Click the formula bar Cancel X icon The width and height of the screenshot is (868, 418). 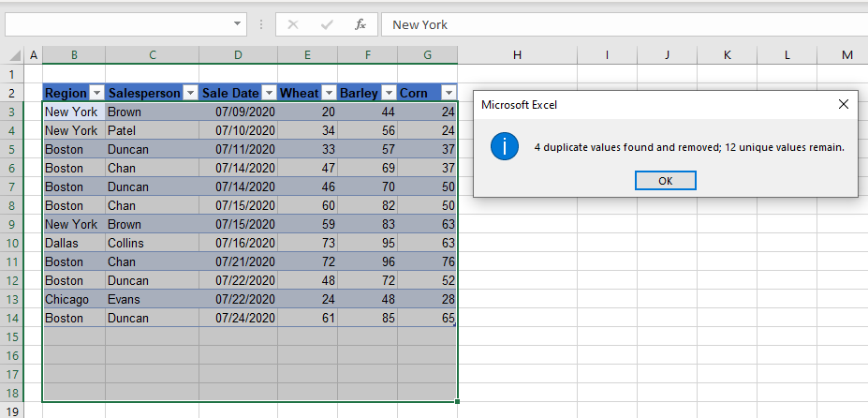[293, 24]
